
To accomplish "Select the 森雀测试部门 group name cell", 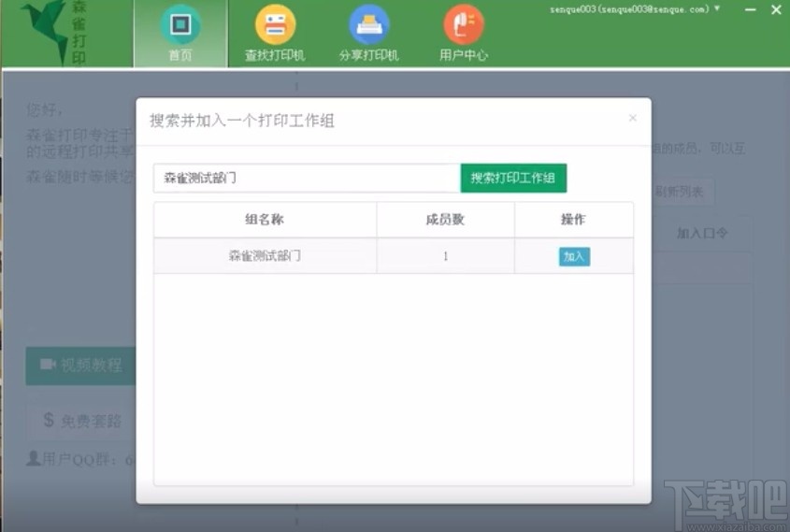I will coord(265,256).
